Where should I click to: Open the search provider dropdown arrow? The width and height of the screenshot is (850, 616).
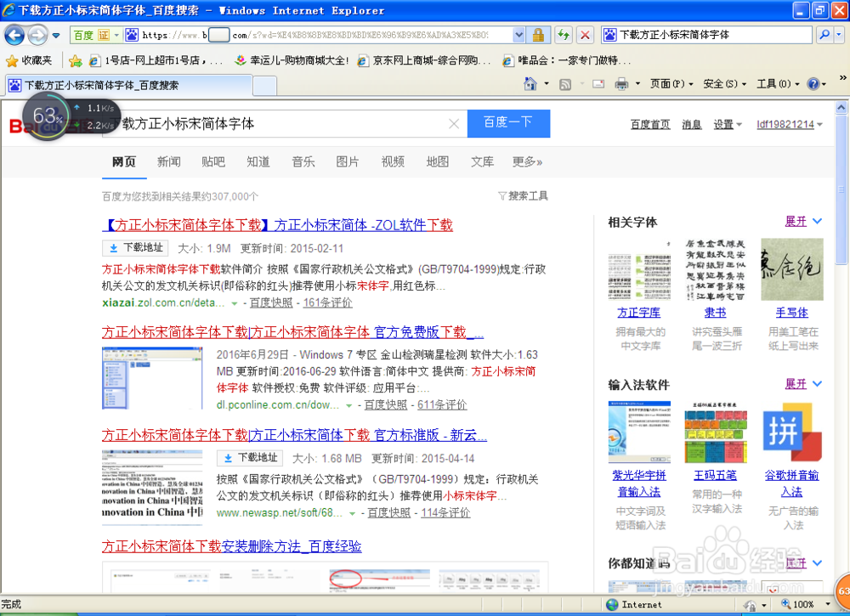[x=839, y=35]
